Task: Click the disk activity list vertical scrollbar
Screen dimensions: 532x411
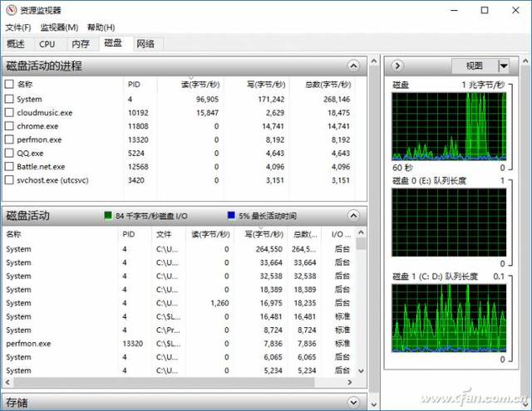Action: [x=361, y=307]
